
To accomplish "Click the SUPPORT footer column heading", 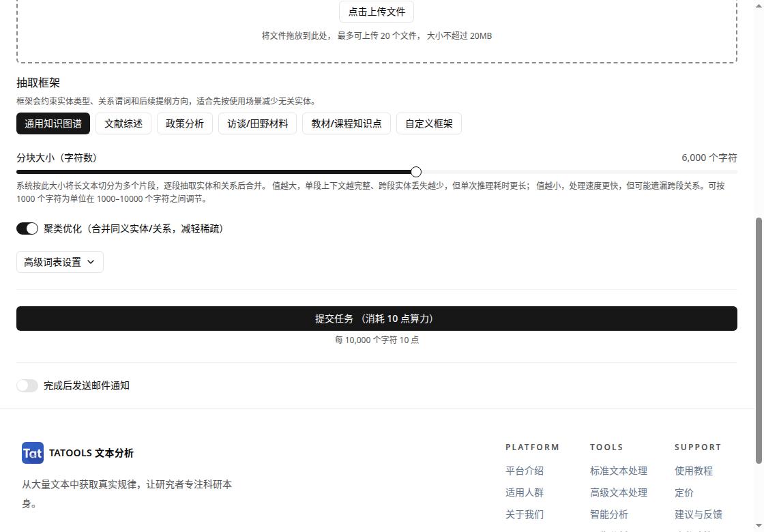I will pyautogui.click(x=698, y=447).
